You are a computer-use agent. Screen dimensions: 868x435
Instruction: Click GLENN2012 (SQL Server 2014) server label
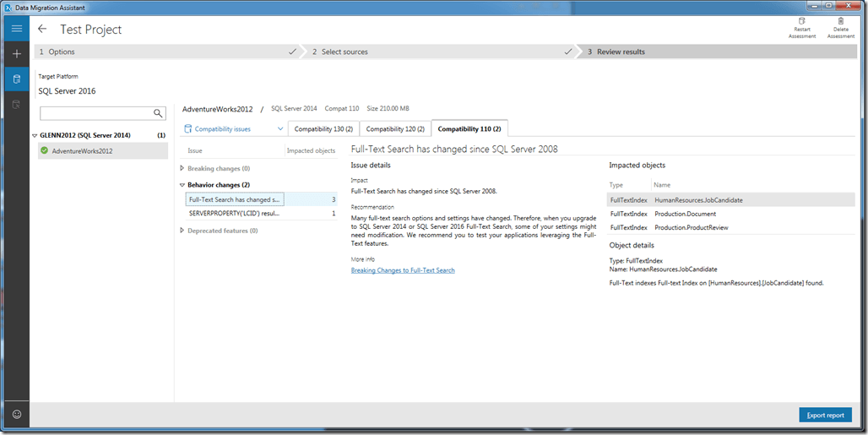85,136
